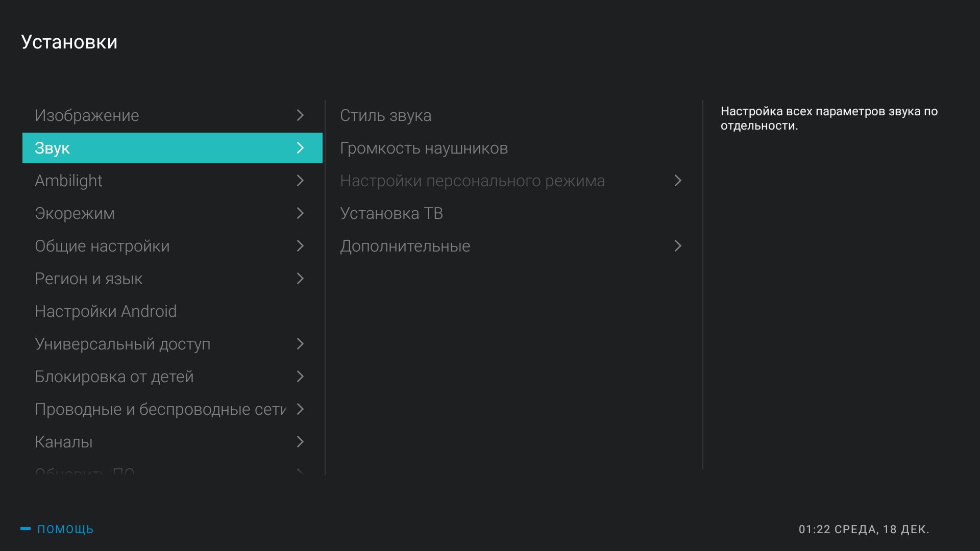The image size is (980, 551).
Task: Go to Каналы settings
Action: click(173, 442)
